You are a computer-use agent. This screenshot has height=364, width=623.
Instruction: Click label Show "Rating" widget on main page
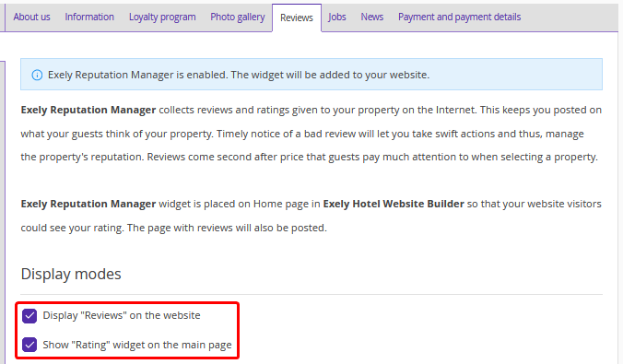point(137,345)
